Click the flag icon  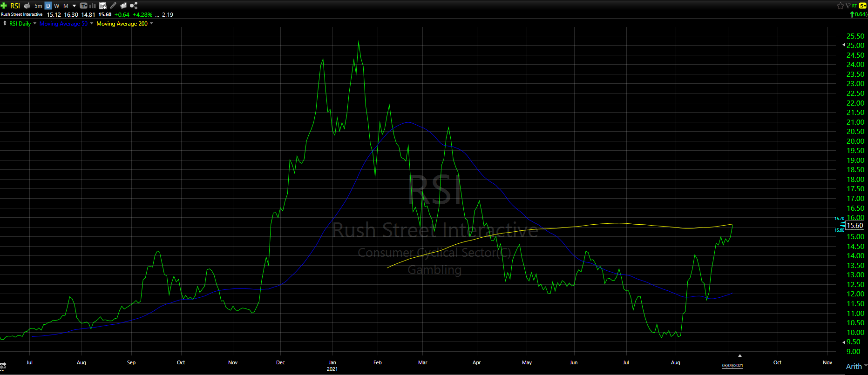848,6
